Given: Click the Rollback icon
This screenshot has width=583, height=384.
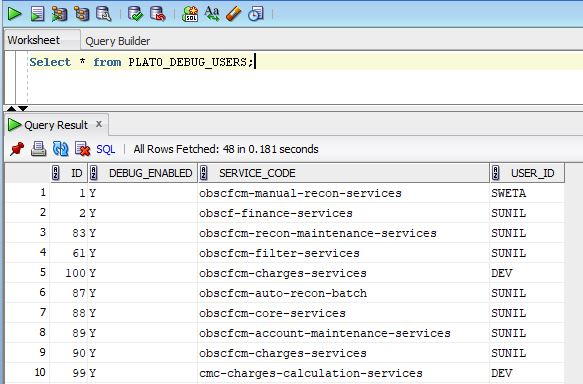Looking at the screenshot, I should pyautogui.click(x=158, y=14).
